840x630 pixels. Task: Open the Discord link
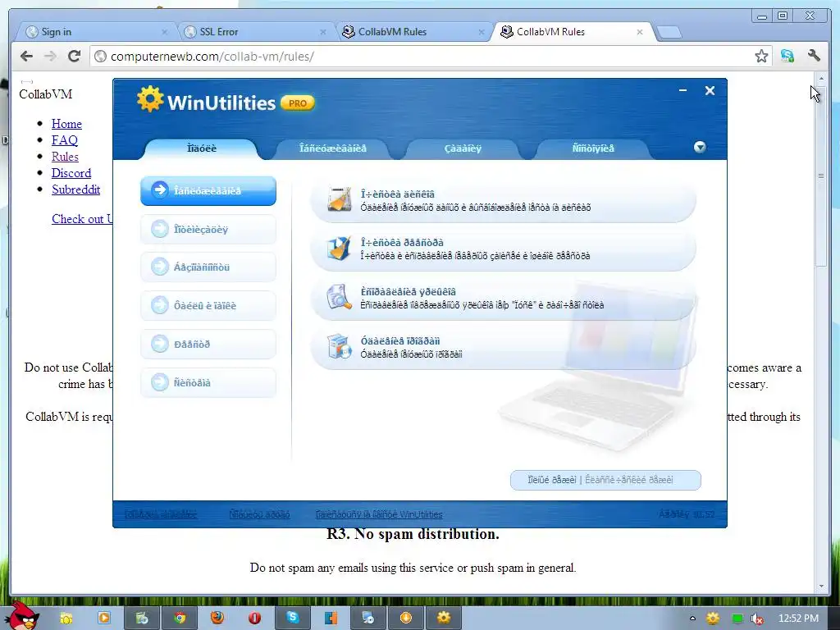click(71, 173)
